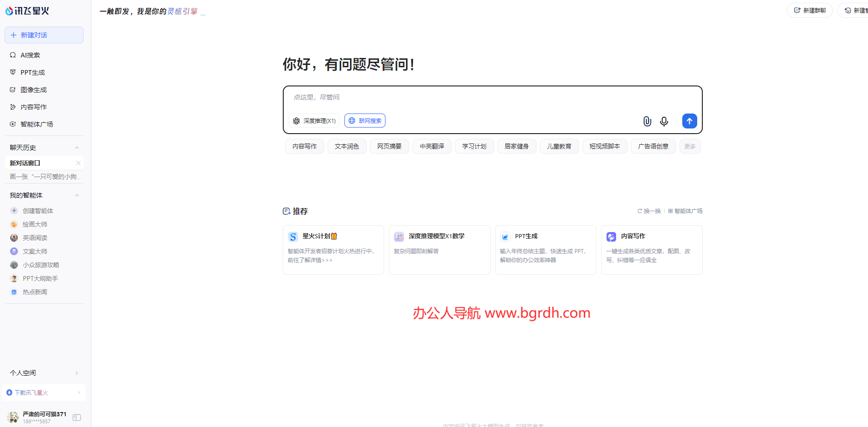The height and width of the screenshot is (427, 868).
Task: Open the chat about 画一张一只可爱的小狗
Action: click(x=44, y=177)
